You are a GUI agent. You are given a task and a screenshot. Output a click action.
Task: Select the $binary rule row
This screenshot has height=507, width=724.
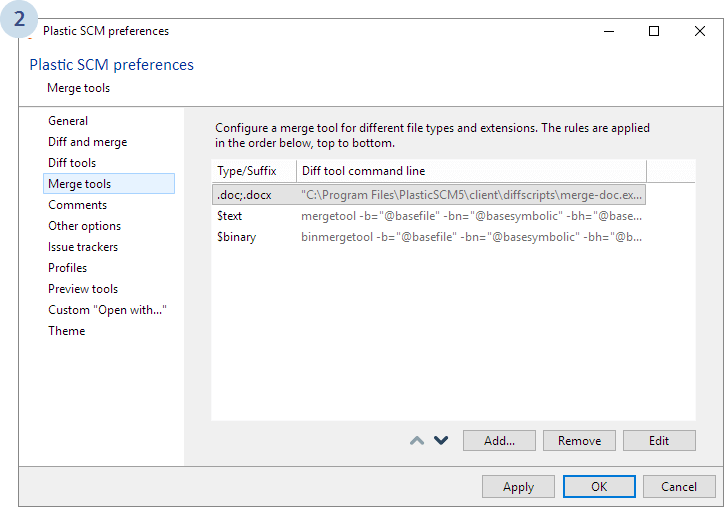point(429,237)
